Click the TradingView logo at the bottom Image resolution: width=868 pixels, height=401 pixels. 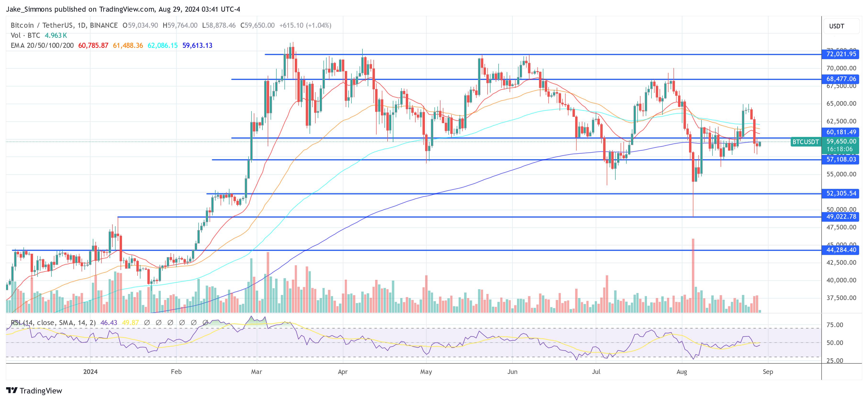click(34, 390)
